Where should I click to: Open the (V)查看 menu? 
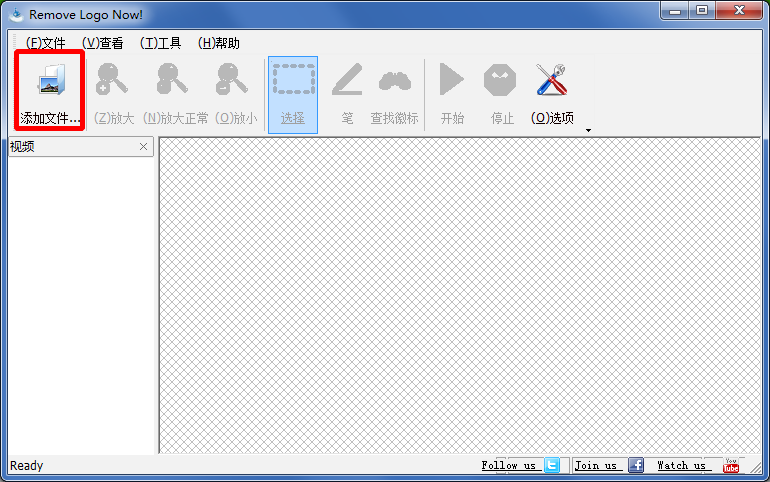coord(103,43)
